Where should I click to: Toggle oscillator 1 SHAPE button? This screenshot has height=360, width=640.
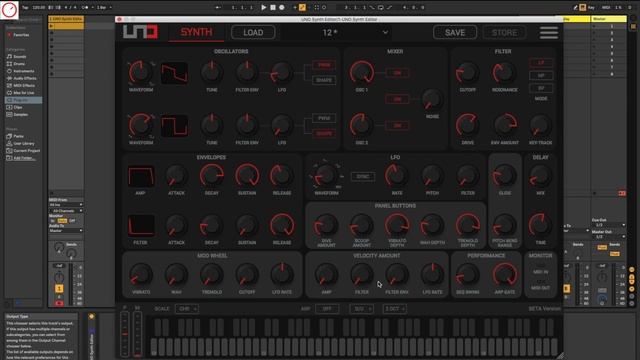pyautogui.click(x=324, y=80)
